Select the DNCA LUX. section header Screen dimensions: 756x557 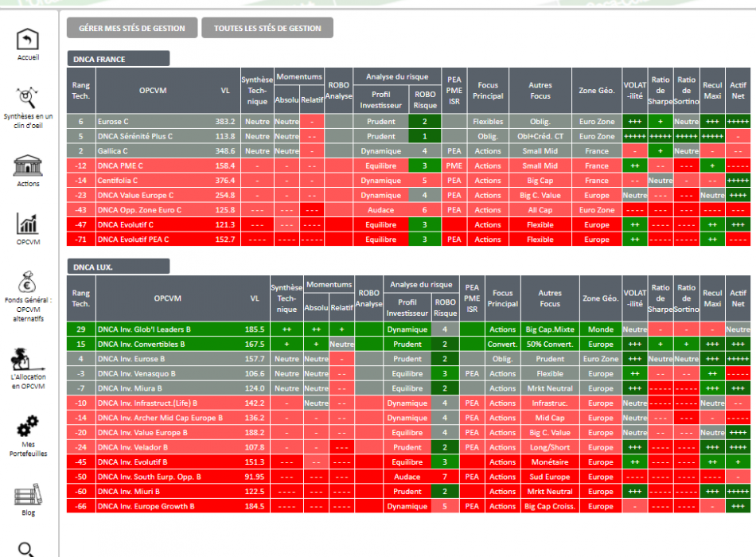(x=118, y=267)
